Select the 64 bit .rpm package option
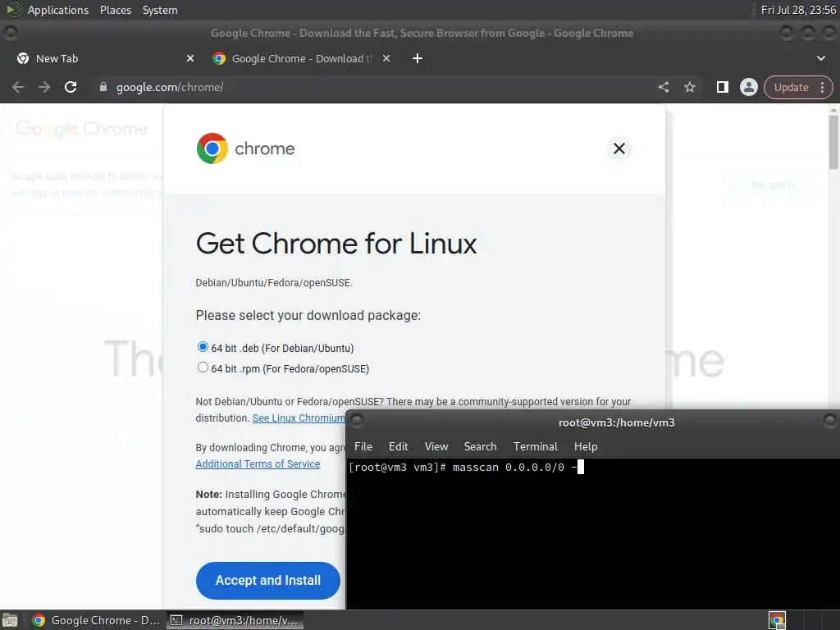The width and height of the screenshot is (840, 630). 203,367
